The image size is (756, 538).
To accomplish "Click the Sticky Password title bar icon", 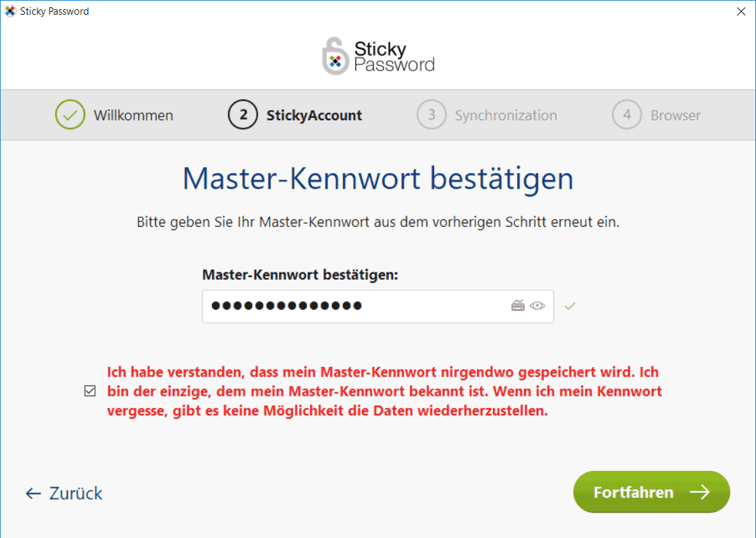I will 10,11.
